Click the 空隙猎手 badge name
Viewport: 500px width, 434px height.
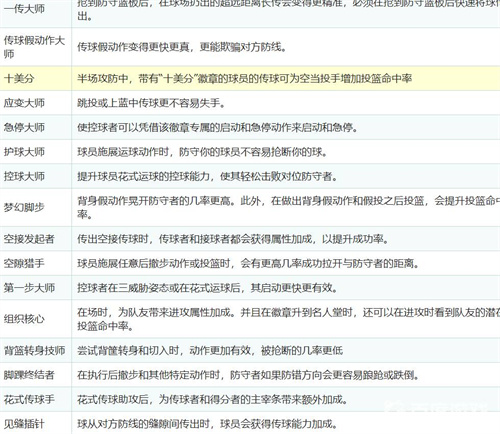click(24, 263)
